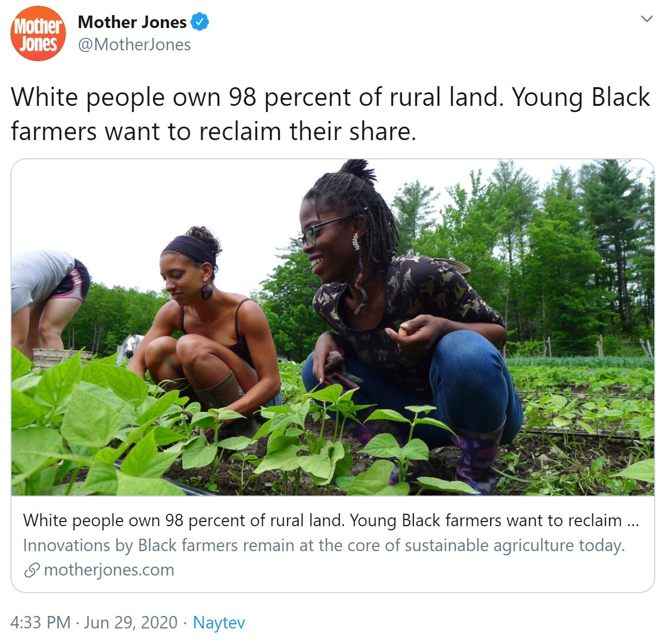Open the link card headline below the photo
The width and height of the screenshot is (661, 644).
(331, 520)
